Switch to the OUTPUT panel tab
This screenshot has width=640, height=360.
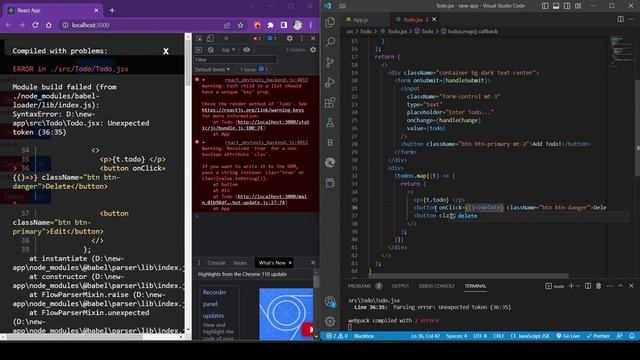(400, 286)
